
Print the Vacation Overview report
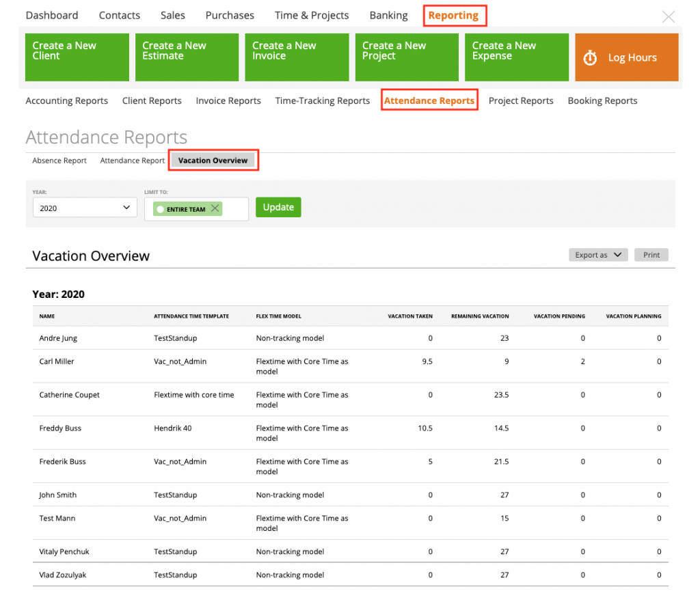(651, 254)
